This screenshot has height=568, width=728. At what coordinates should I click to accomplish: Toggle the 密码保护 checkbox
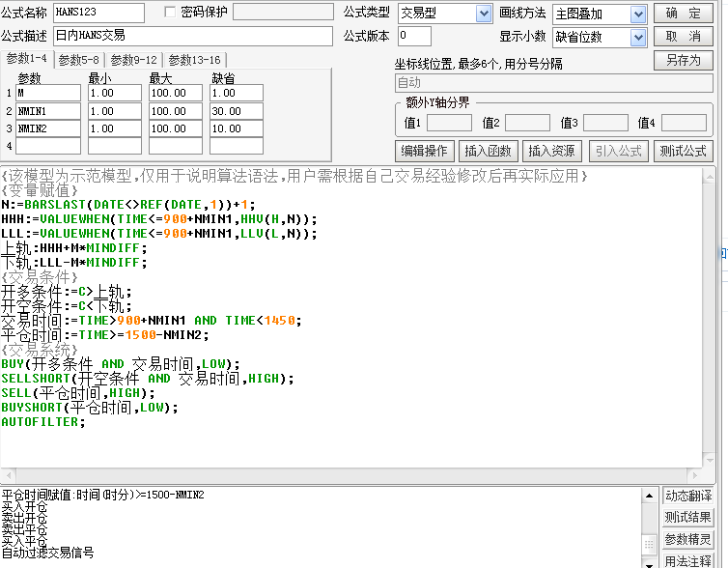171,13
